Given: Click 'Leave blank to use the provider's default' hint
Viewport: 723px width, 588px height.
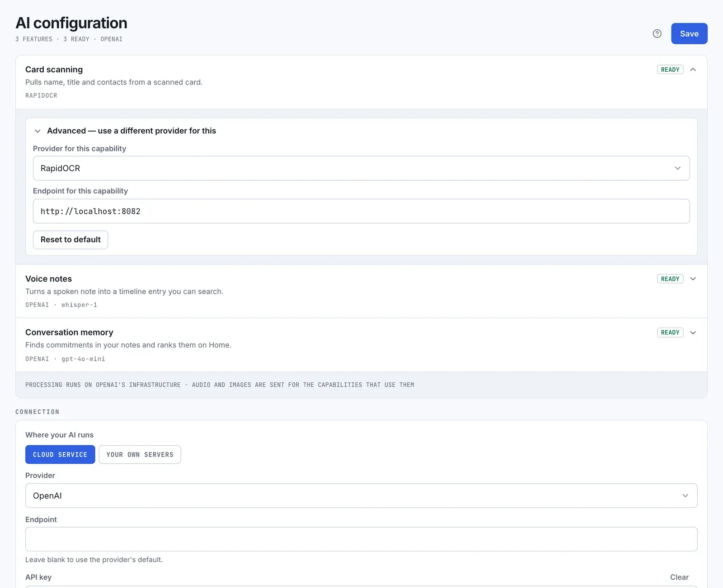Looking at the screenshot, I should [94, 560].
